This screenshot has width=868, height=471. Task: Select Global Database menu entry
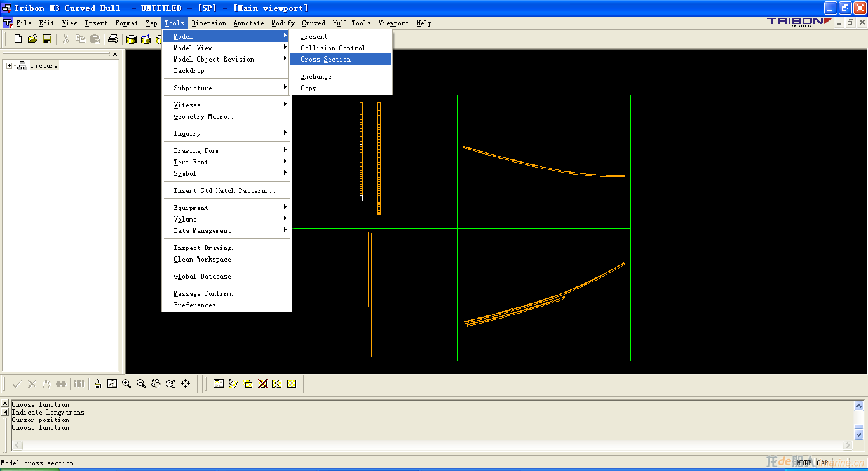pos(227,276)
